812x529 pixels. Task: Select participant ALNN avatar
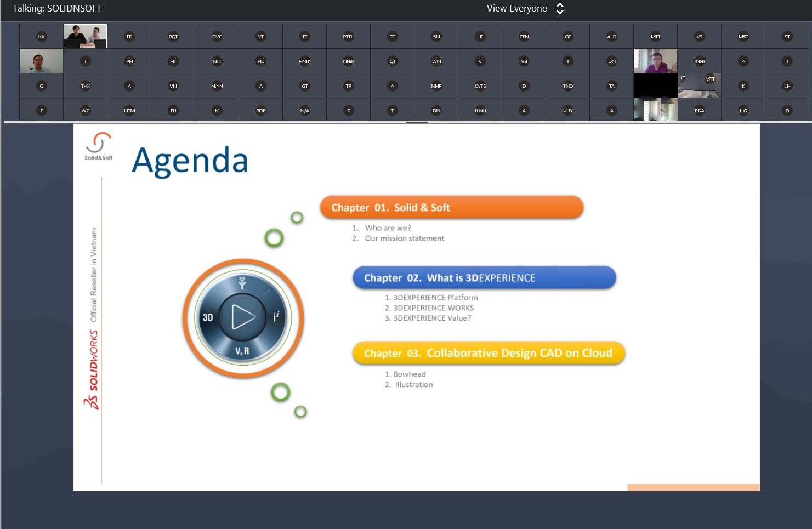click(217, 86)
